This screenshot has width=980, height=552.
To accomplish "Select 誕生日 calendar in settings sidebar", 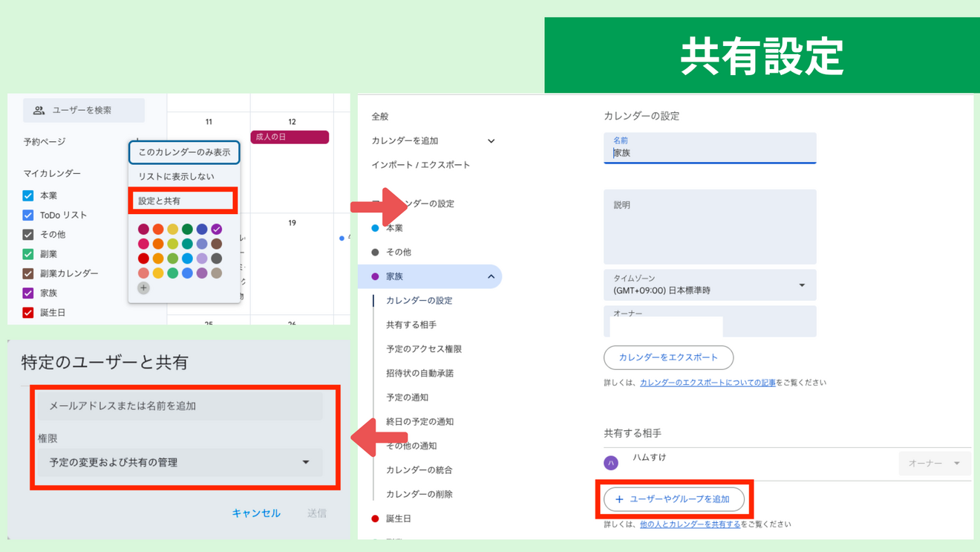I will pyautogui.click(x=399, y=519).
